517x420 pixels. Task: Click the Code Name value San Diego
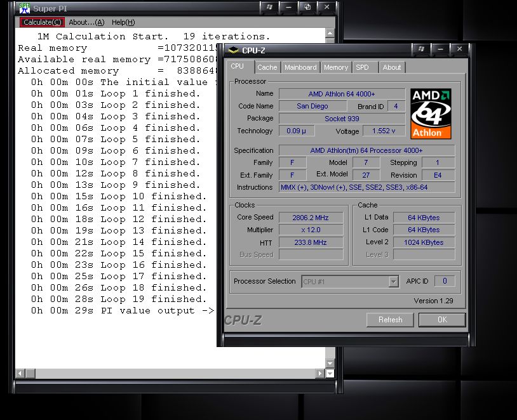pyautogui.click(x=312, y=106)
